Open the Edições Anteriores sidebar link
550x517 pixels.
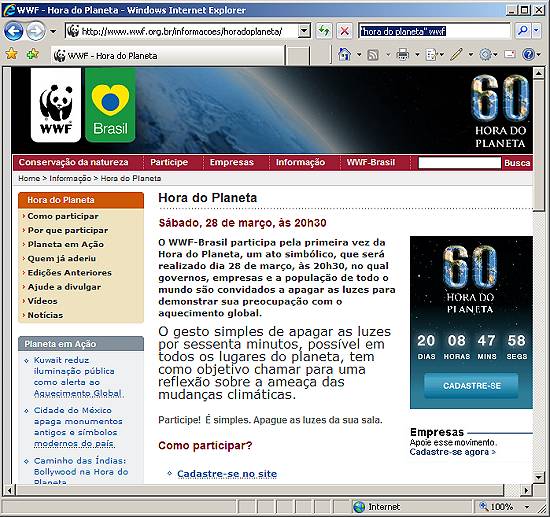point(69,273)
